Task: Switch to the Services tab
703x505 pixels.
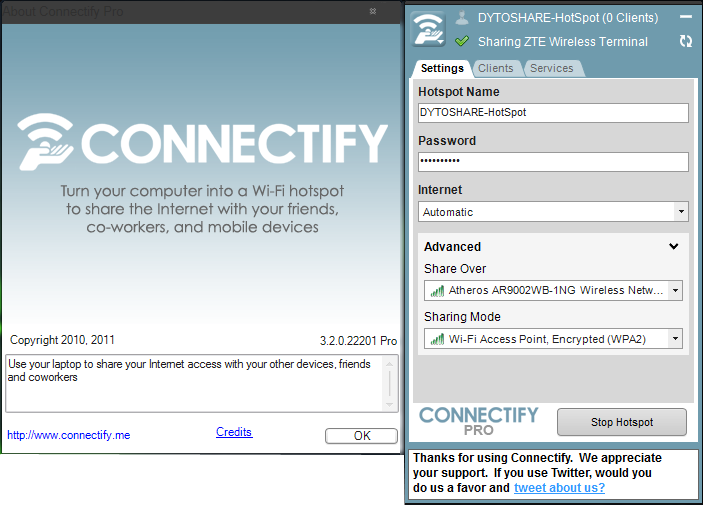Action: tap(551, 68)
